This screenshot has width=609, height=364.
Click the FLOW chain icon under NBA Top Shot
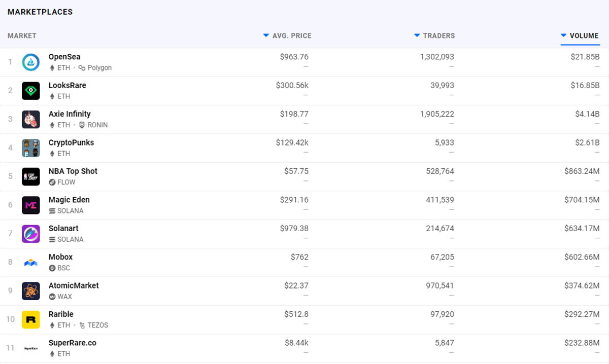coord(52,183)
